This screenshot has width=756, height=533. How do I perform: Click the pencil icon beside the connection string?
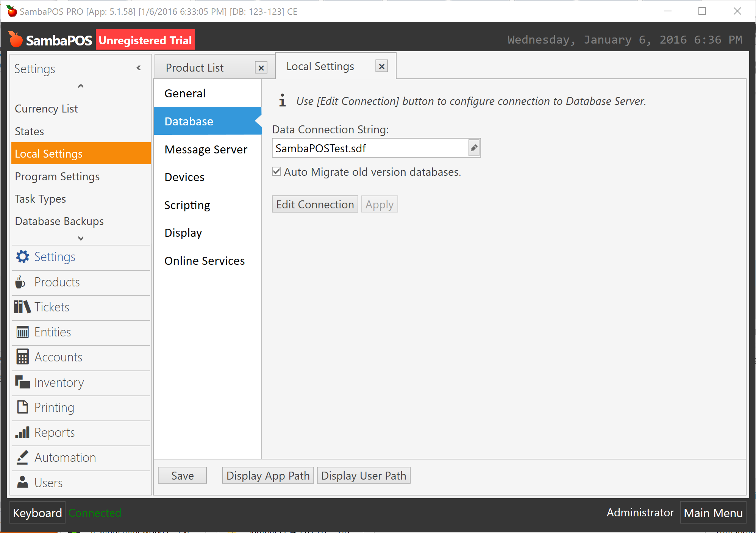(474, 148)
